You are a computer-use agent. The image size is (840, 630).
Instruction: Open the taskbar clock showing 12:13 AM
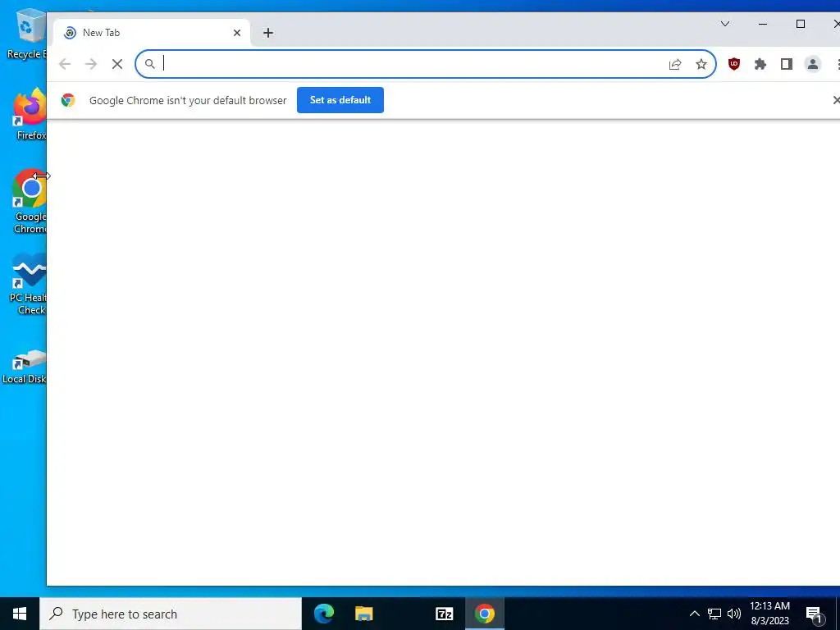click(769, 614)
